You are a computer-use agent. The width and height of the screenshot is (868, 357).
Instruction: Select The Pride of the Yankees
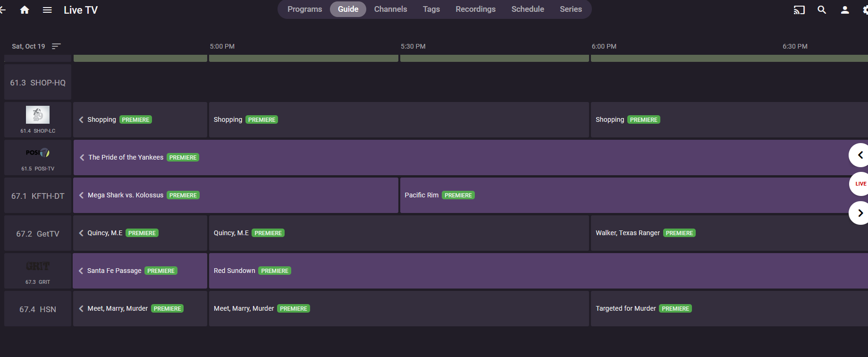click(x=126, y=157)
